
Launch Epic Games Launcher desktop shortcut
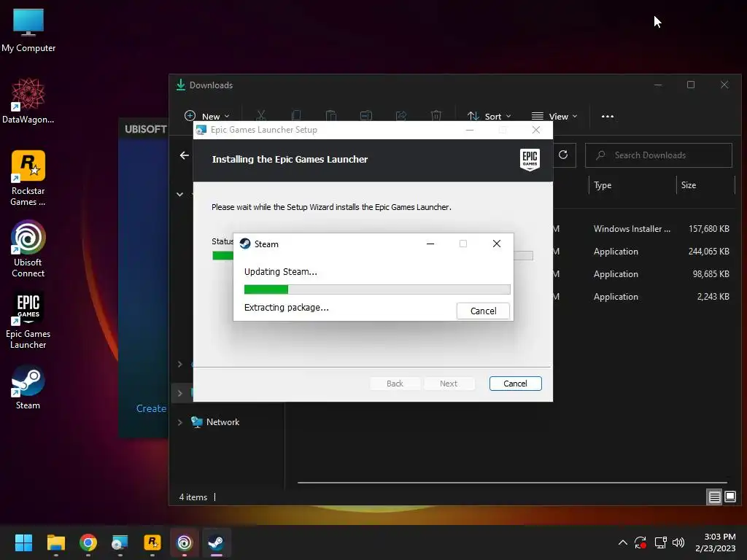28,320
